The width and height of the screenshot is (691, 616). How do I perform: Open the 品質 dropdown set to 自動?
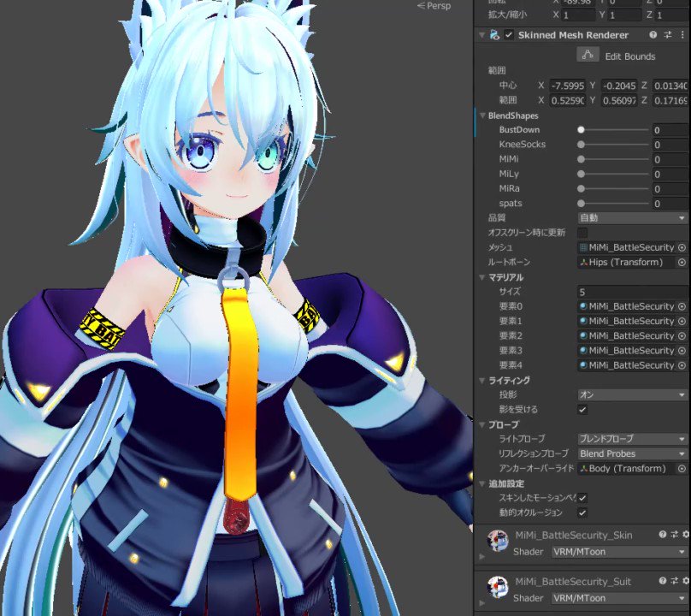[x=632, y=218]
